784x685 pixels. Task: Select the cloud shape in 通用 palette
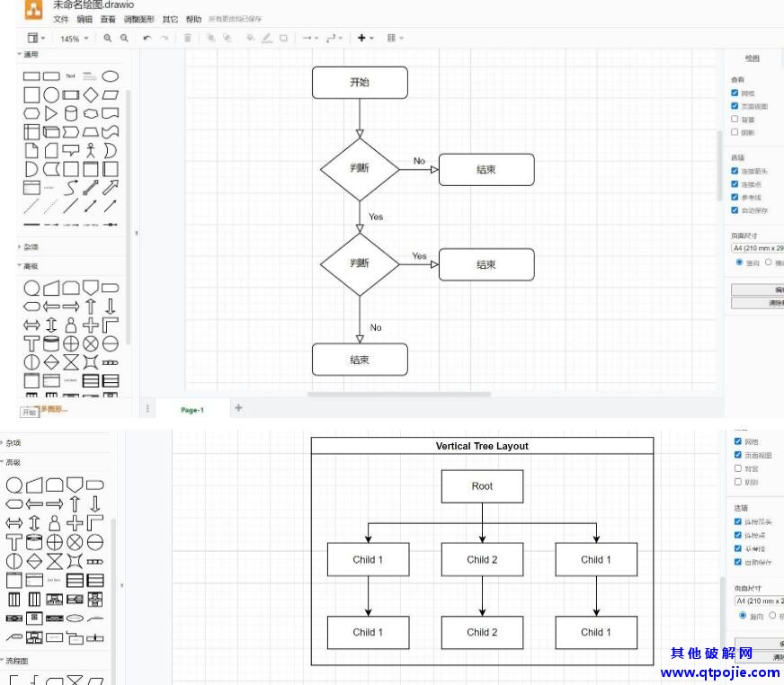point(91,113)
